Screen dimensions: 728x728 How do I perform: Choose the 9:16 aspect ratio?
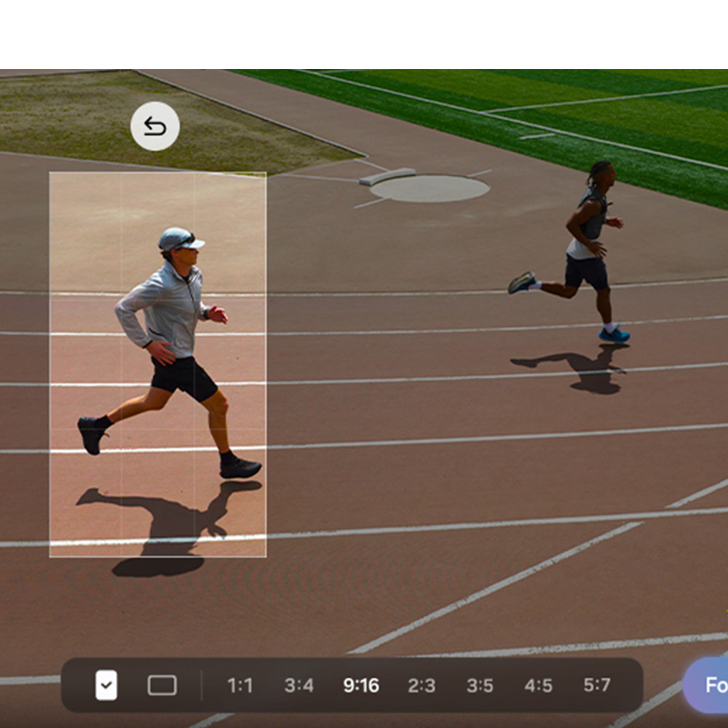coord(361,685)
